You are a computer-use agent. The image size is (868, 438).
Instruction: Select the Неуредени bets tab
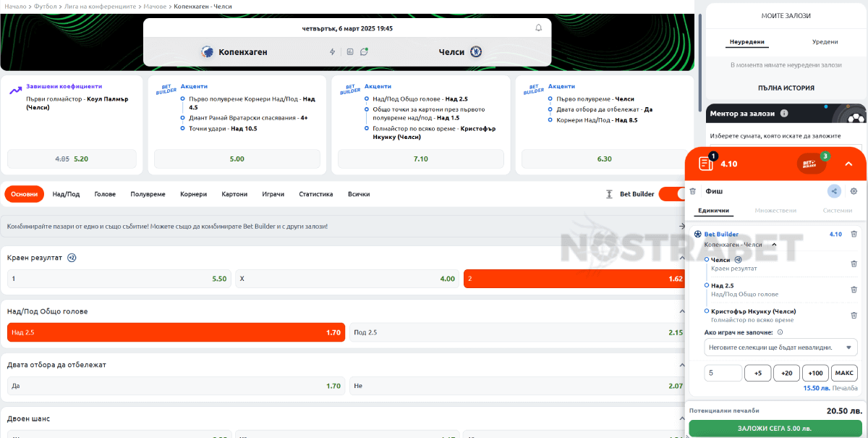coord(747,42)
